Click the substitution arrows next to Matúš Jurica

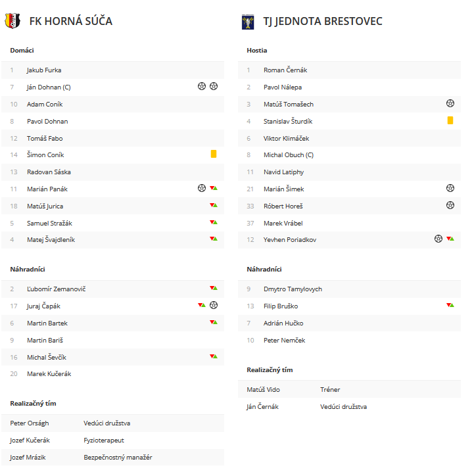pyautogui.click(x=214, y=206)
